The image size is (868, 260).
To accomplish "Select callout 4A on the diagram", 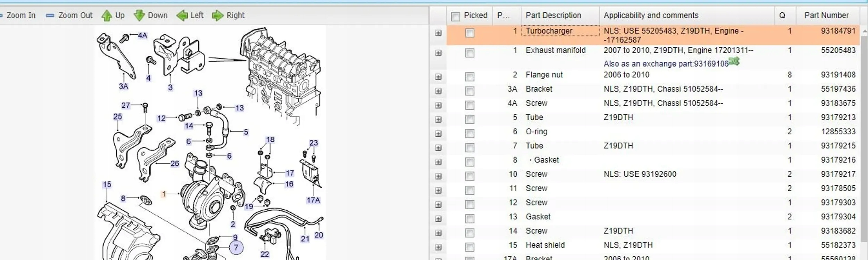I will (x=142, y=35).
